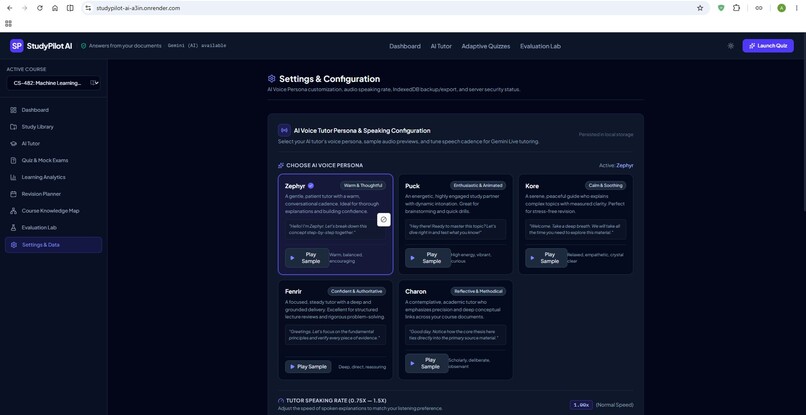The width and height of the screenshot is (806, 415).
Task: Click the Course Knowledge Map icon
Action: (13, 211)
